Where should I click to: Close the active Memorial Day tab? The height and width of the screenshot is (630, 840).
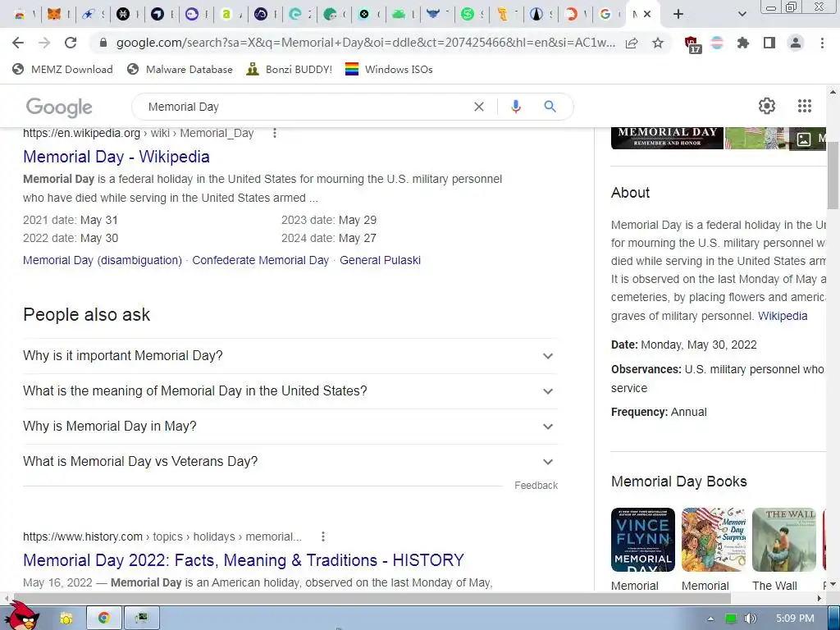coord(647,14)
